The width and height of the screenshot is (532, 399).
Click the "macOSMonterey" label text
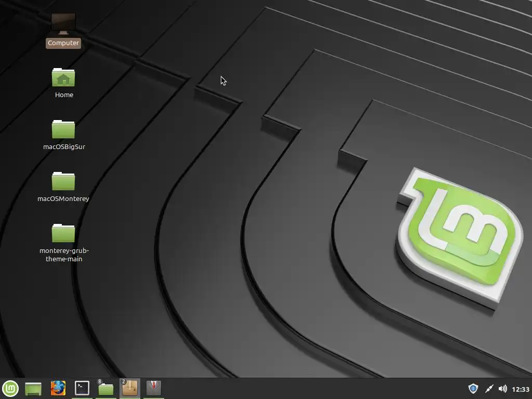pyautogui.click(x=63, y=198)
